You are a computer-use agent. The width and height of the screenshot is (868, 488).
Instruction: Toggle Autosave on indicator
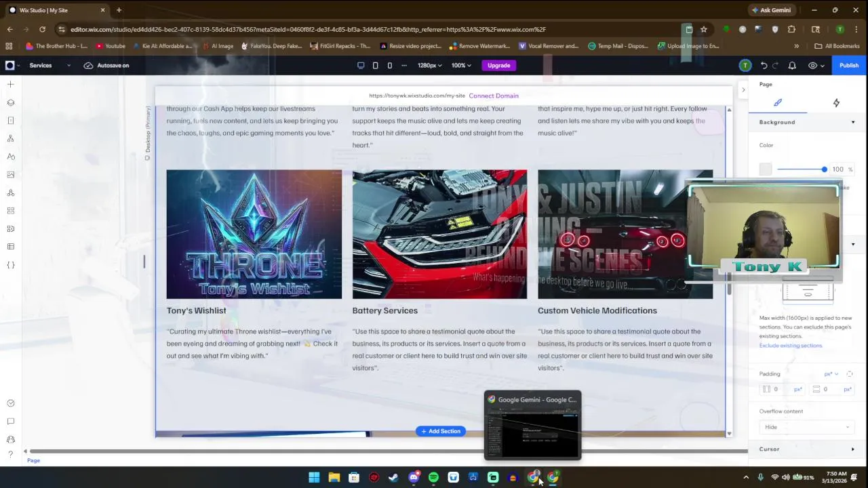106,66
